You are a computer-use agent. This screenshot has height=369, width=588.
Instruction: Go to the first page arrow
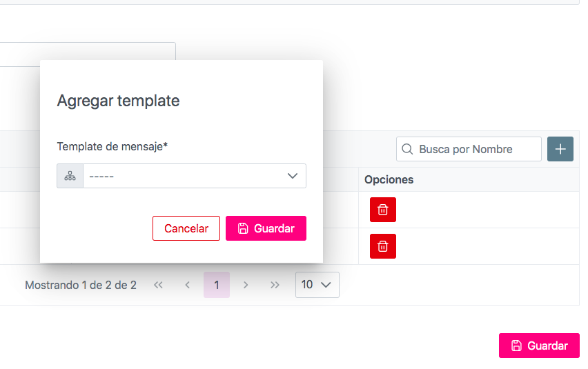click(x=158, y=285)
